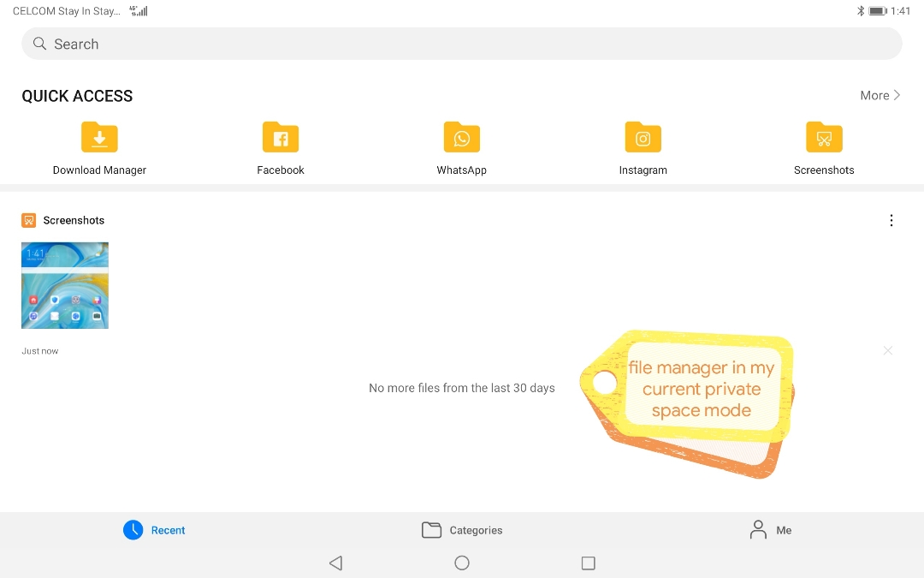Image resolution: width=924 pixels, height=578 pixels.
Task: Open the WhatsApp folder
Action: coord(462,138)
